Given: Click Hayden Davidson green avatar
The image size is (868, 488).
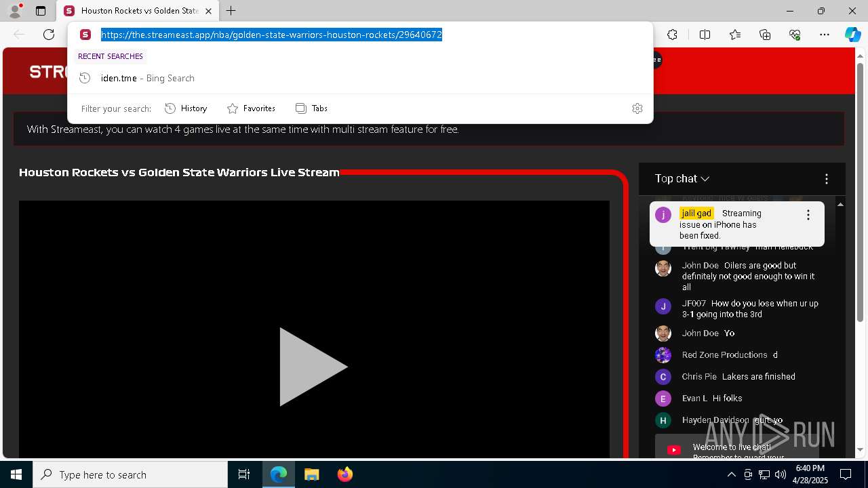Looking at the screenshot, I should coord(663,420).
